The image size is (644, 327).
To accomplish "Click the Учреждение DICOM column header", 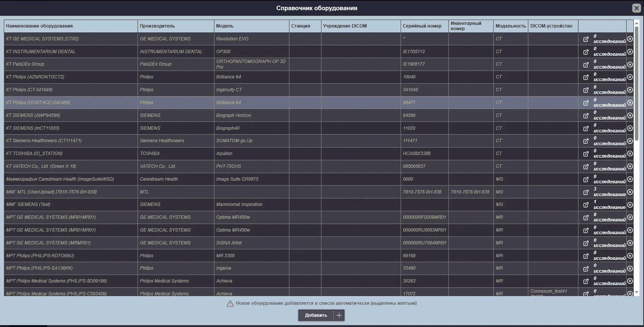I will coord(361,26).
